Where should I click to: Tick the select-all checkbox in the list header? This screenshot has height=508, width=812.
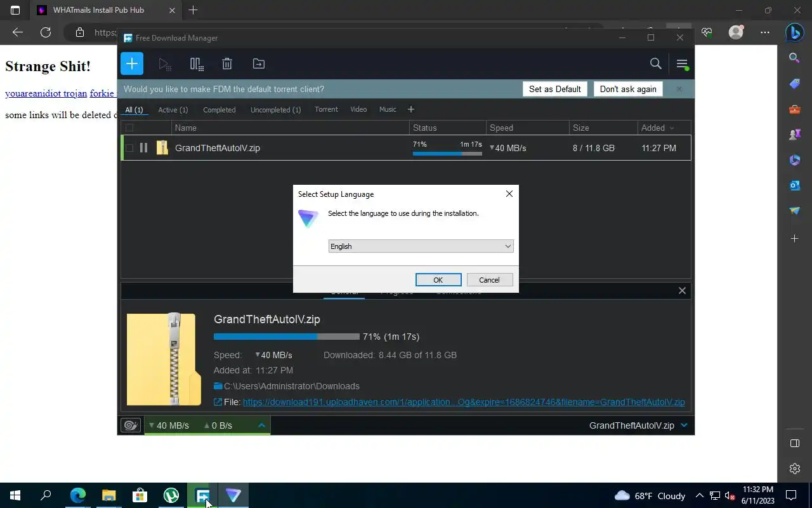click(x=129, y=128)
